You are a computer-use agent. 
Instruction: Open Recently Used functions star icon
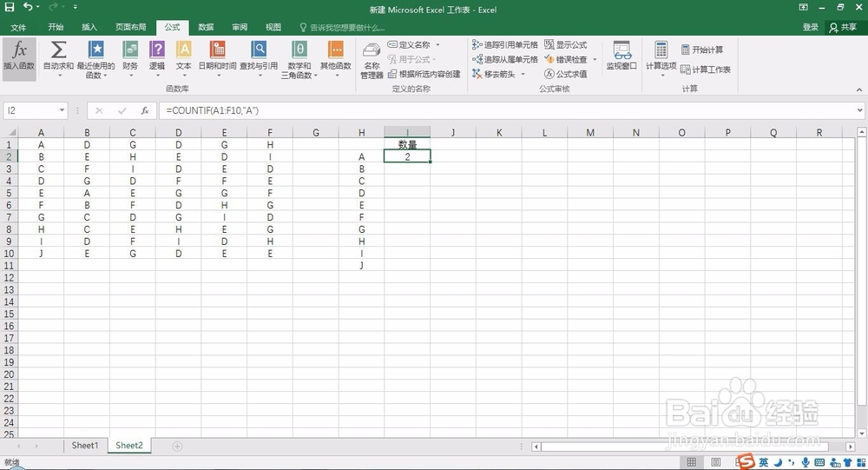coord(95,59)
